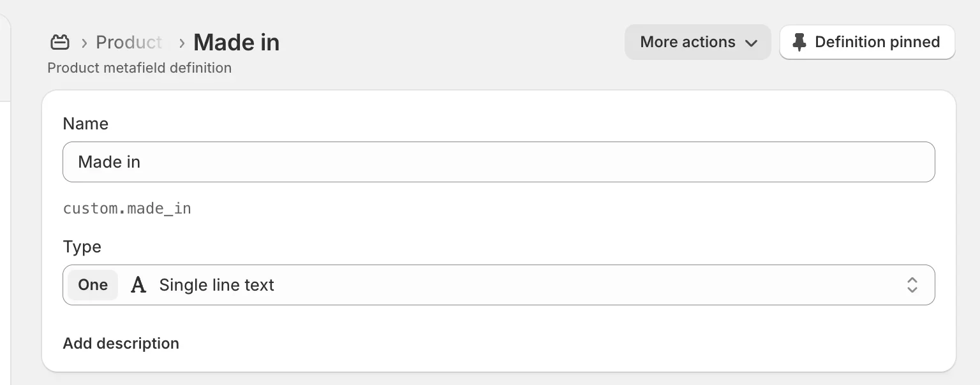The height and width of the screenshot is (385, 980).
Task: Click the 'One' value badge in Type selector
Action: tap(93, 285)
